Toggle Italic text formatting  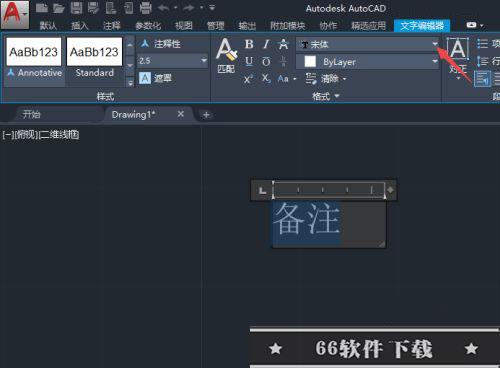266,44
